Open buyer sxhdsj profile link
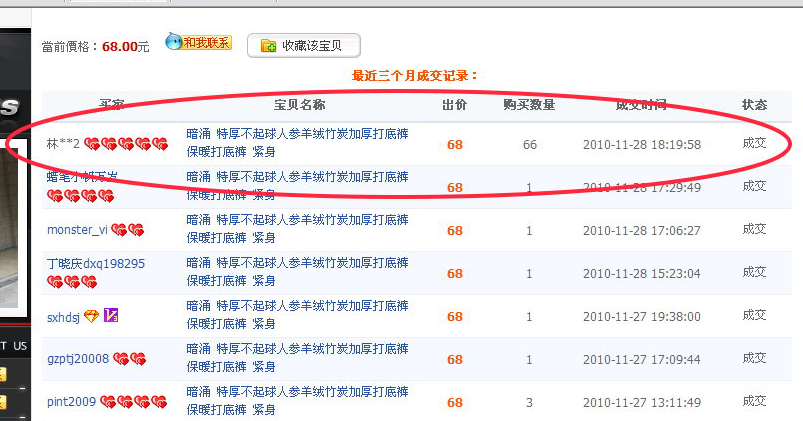The width and height of the screenshot is (803, 421). (64, 318)
